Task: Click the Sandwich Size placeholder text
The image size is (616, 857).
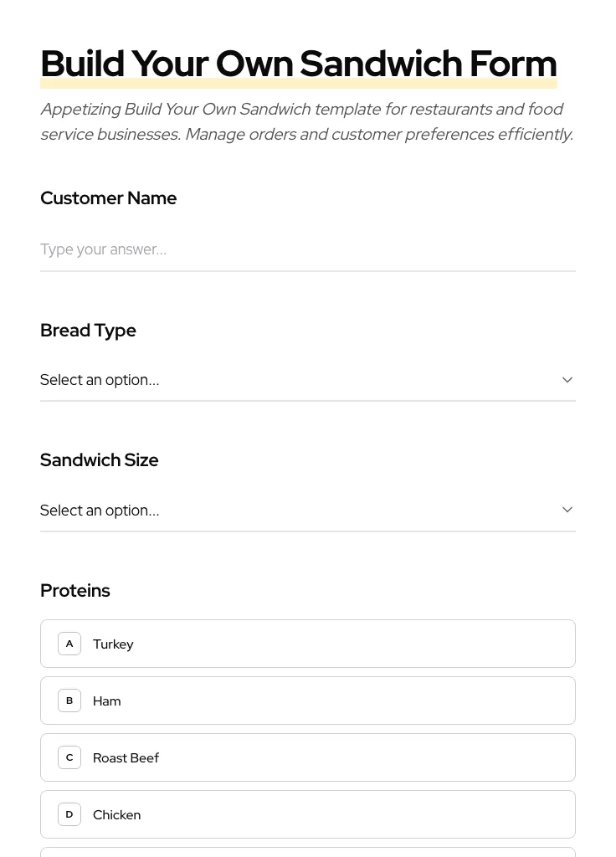Action: pyautogui.click(x=100, y=510)
